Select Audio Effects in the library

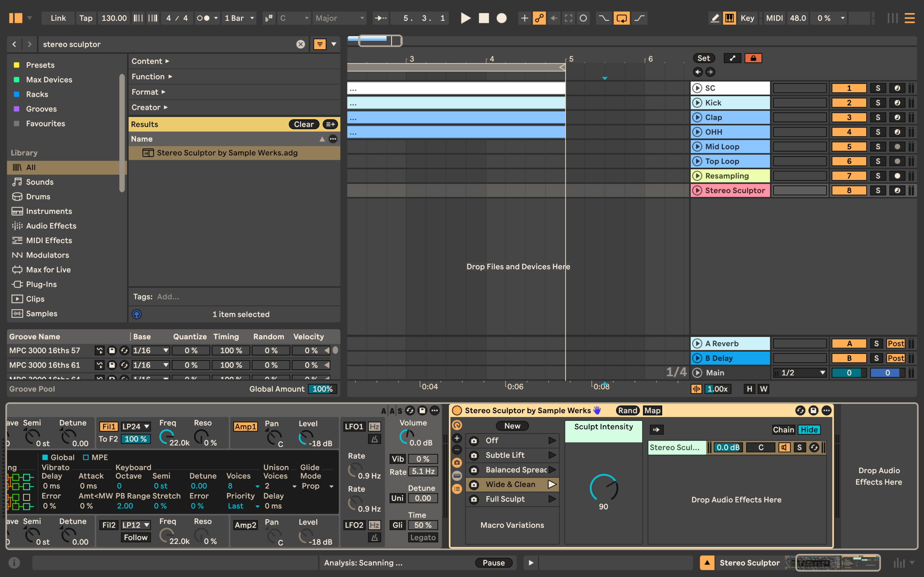coord(51,226)
